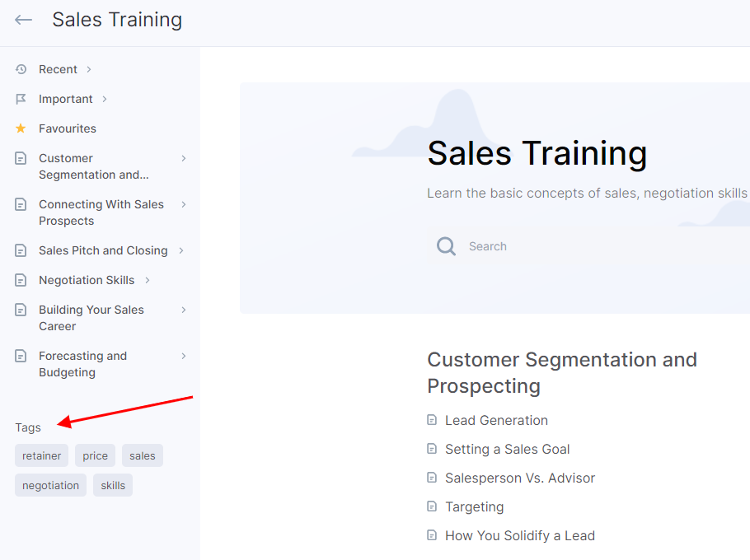750x560 pixels.
Task: Select the negotiation tag
Action: 51,485
